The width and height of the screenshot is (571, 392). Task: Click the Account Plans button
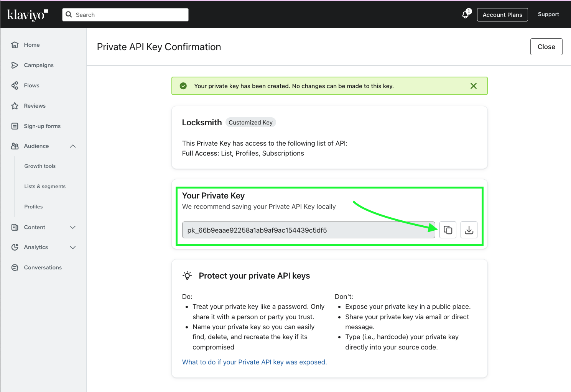tap(502, 15)
